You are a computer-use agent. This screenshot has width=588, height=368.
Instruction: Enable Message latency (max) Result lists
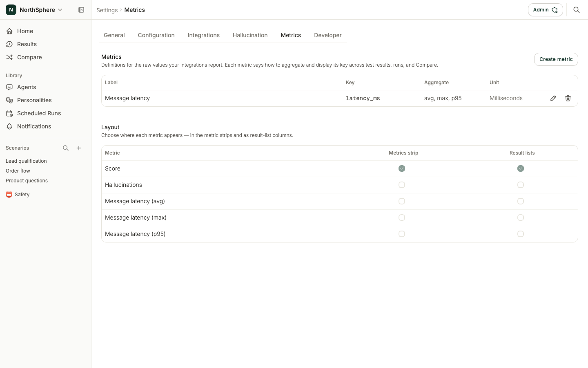(521, 218)
